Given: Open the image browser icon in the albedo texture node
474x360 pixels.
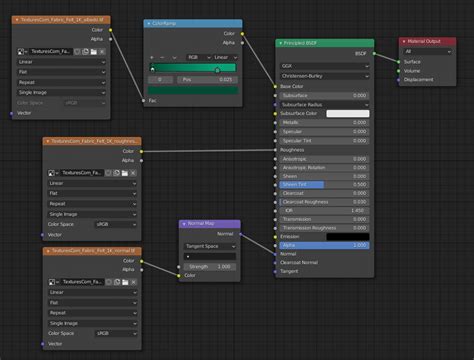Looking at the screenshot, I should pos(22,52).
